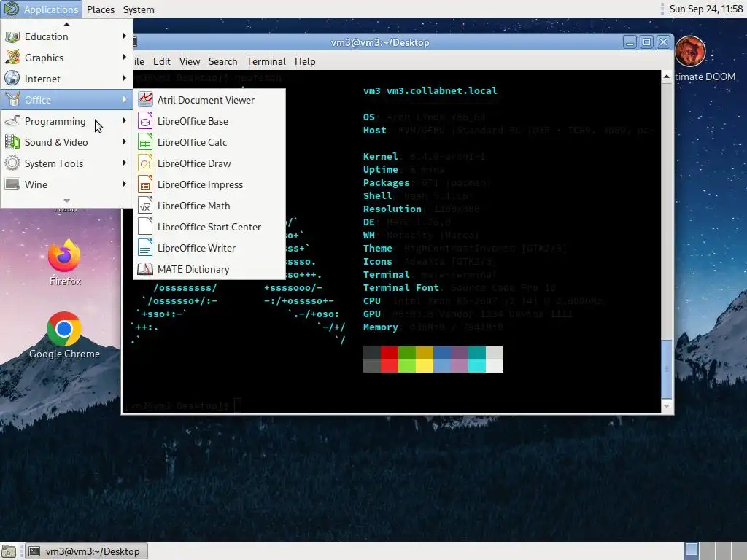Click the Office category icon
Viewport: 747px width, 560px height.
click(12, 99)
